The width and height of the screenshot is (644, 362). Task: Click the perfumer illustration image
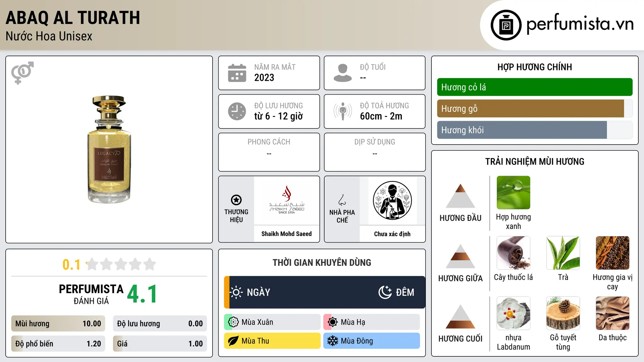pyautogui.click(x=392, y=200)
